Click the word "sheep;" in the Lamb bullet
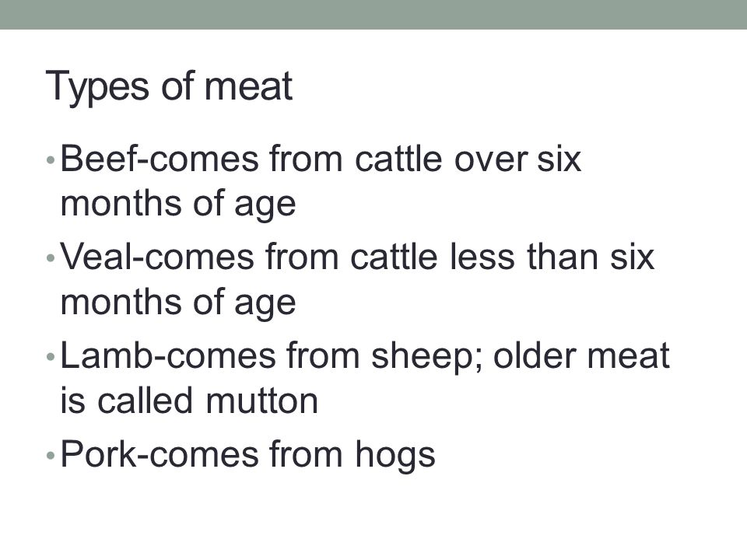This screenshot has height=560, width=747. [x=427, y=357]
